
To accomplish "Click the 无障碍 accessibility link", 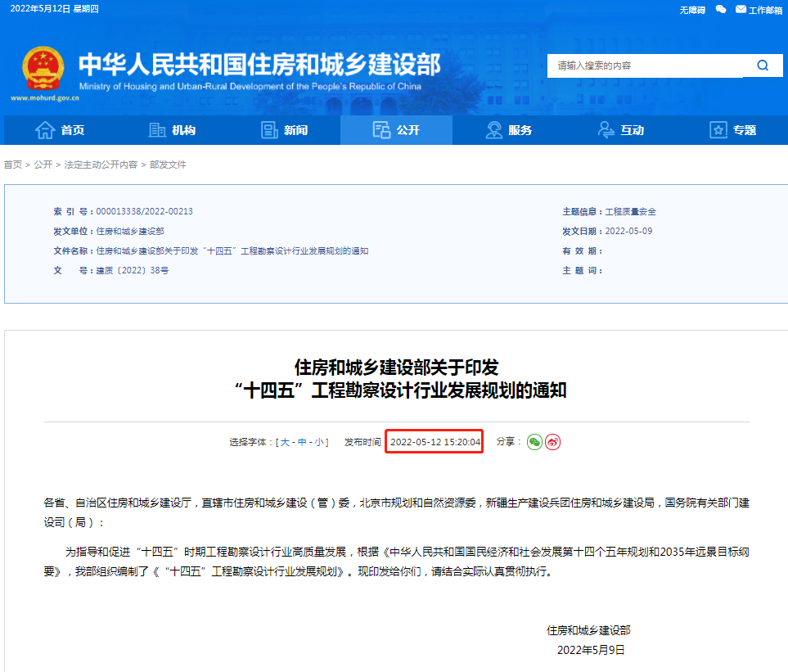I will [x=692, y=10].
